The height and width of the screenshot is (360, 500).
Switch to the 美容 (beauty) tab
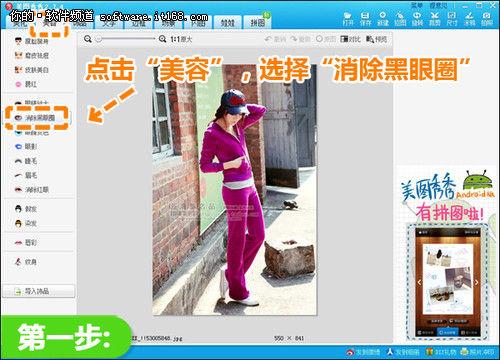click(x=49, y=23)
